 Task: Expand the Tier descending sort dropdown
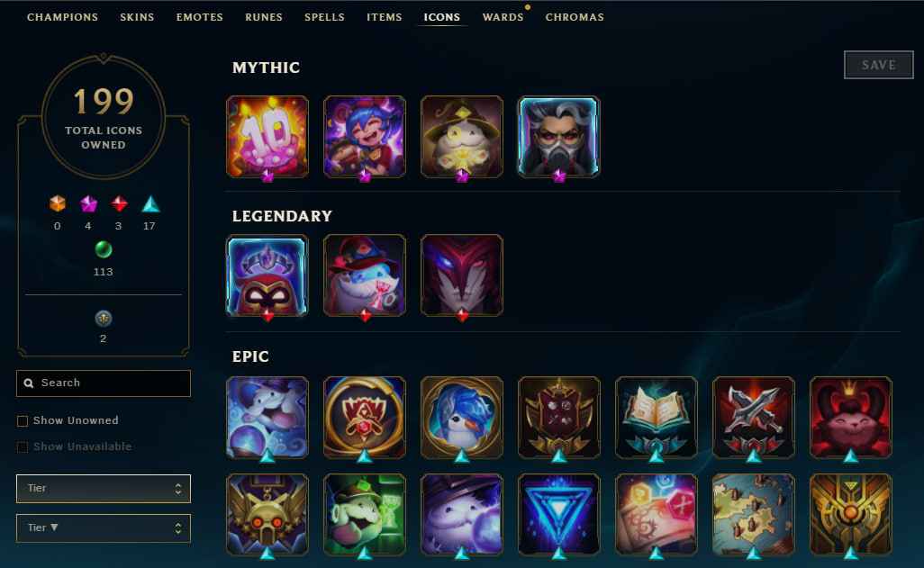[x=104, y=527]
